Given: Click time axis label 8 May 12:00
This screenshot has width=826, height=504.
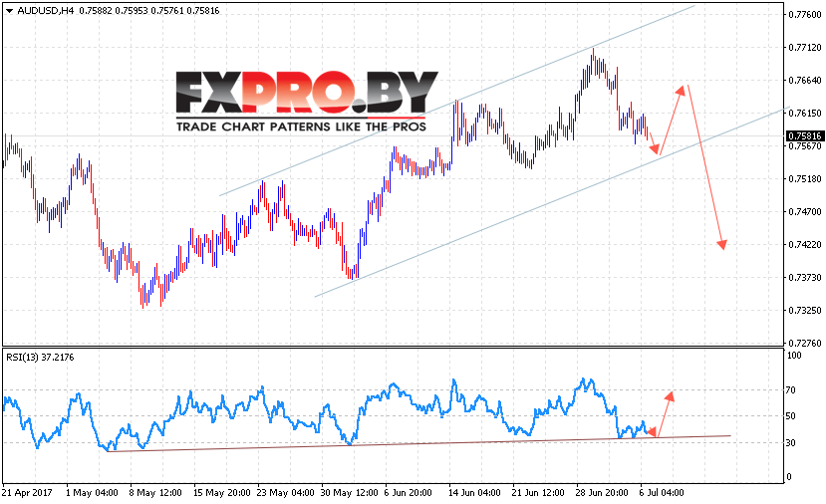Looking at the screenshot, I should pos(155,493).
